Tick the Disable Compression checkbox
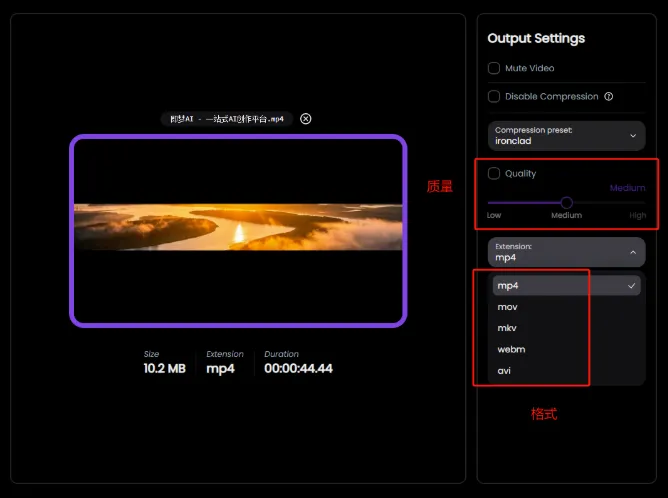668x498 pixels. [494, 97]
